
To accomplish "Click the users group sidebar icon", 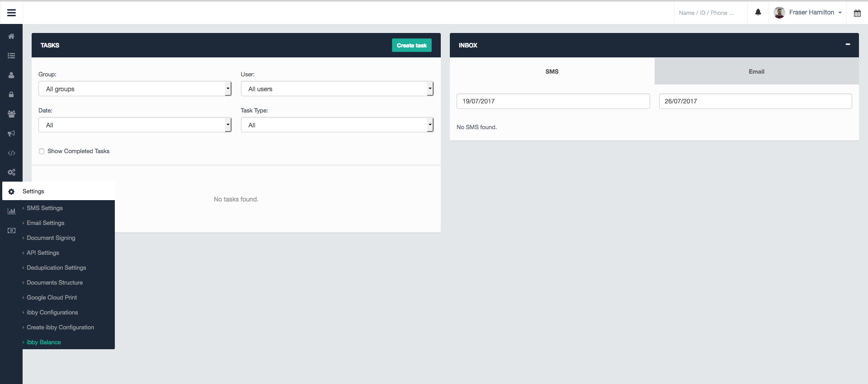I will pyautogui.click(x=11, y=114).
